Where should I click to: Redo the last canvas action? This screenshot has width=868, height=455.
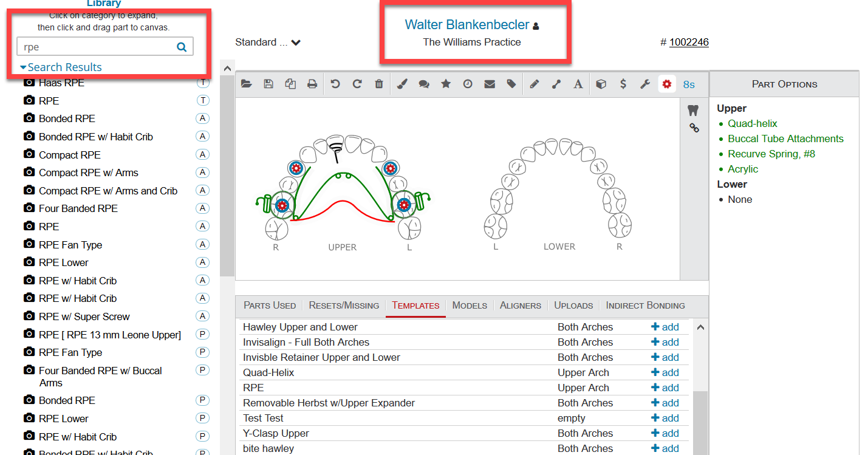[357, 84]
